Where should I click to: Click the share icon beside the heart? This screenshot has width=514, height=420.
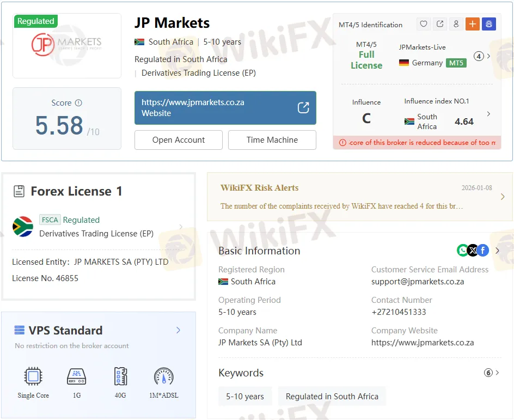coord(440,24)
